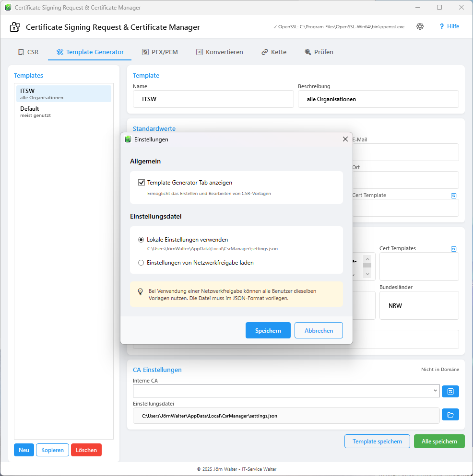Open the Interne CA dropdown

(434, 391)
